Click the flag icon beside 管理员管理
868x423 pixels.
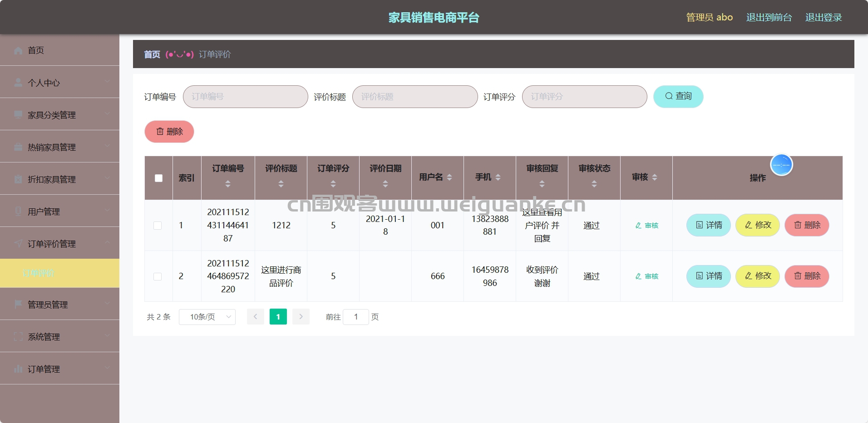point(18,304)
